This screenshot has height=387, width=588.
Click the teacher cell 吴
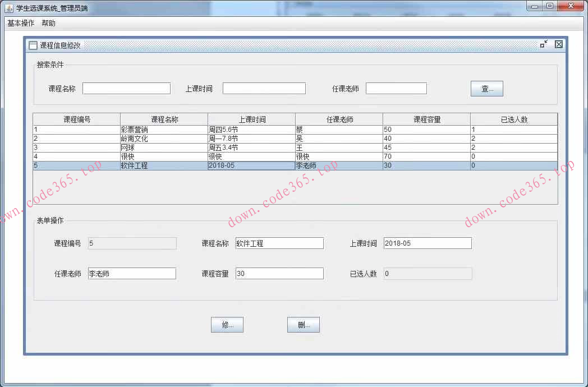[x=339, y=139]
